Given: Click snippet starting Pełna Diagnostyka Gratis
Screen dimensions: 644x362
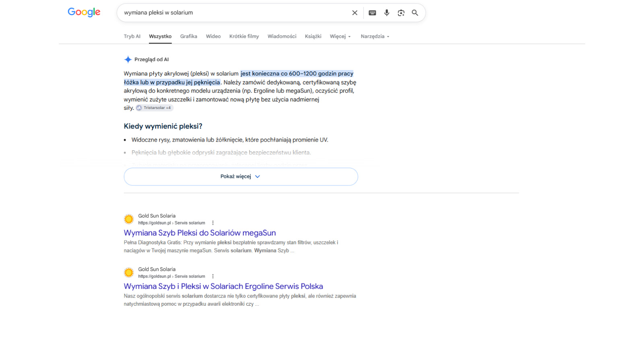Looking at the screenshot, I should click(x=231, y=247).
